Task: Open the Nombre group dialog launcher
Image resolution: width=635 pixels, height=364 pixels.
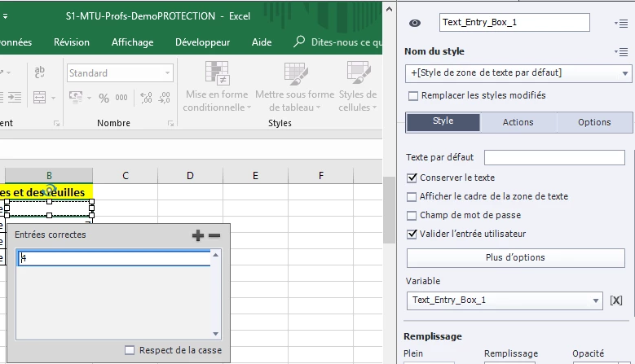Action: [170, 123]
